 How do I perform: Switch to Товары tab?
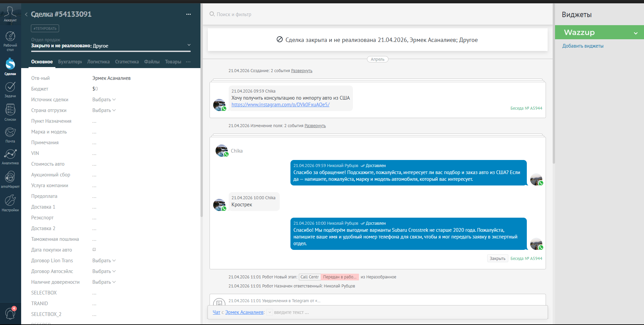pyautogui.click(x=173, y=62)
